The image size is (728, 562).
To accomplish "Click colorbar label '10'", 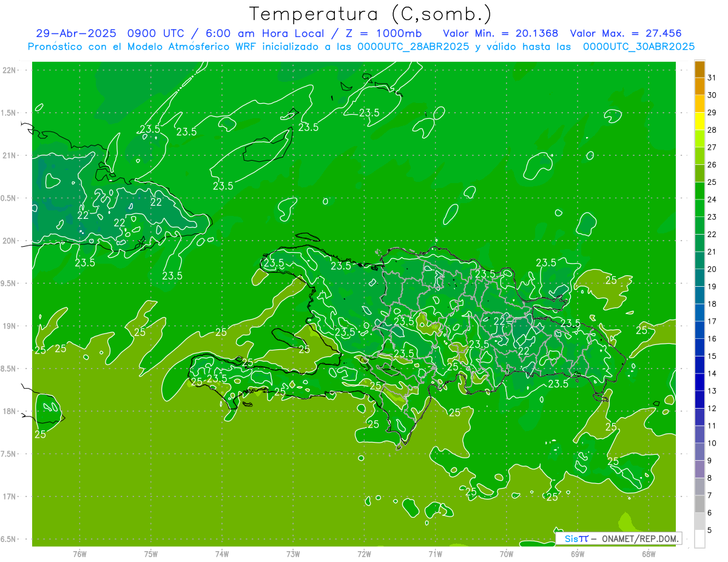I will click(x=712, y=443).
